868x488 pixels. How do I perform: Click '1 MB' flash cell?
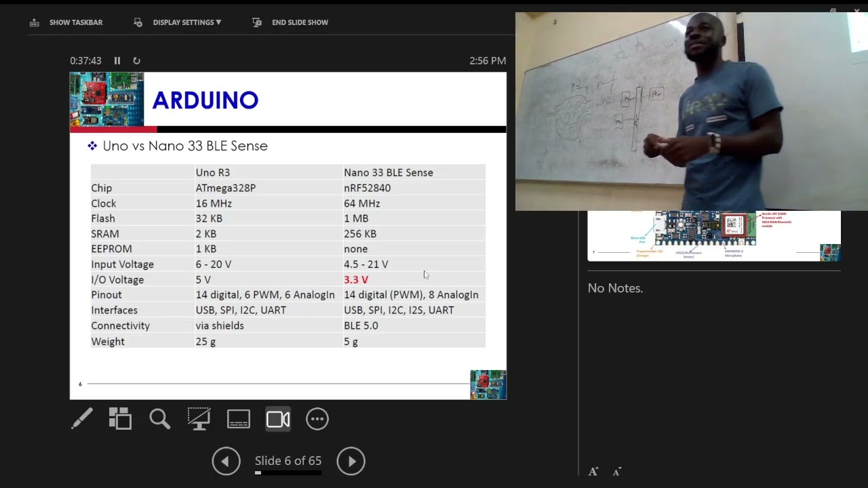[x=356, y=218]
